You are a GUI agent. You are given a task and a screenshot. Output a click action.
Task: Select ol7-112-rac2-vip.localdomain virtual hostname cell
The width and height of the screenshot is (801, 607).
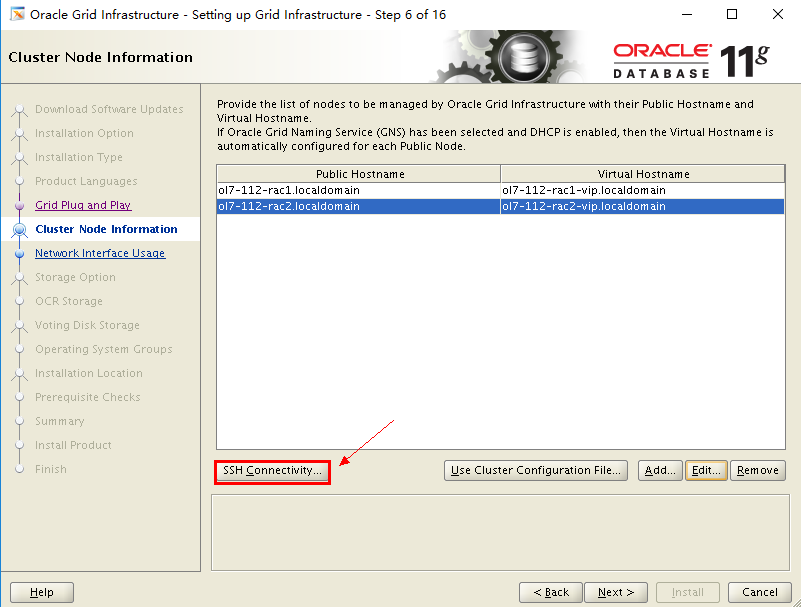click(643, 206)
